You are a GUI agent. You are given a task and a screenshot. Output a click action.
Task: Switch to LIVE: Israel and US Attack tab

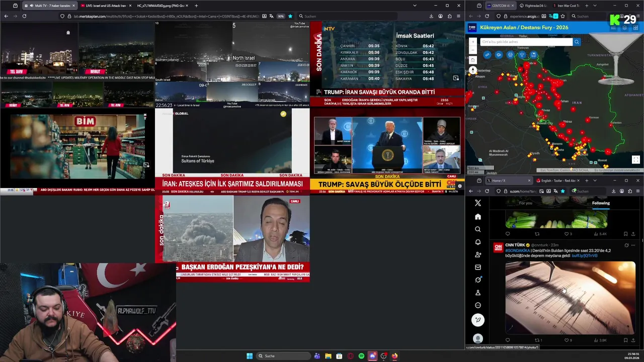[106, 6]
